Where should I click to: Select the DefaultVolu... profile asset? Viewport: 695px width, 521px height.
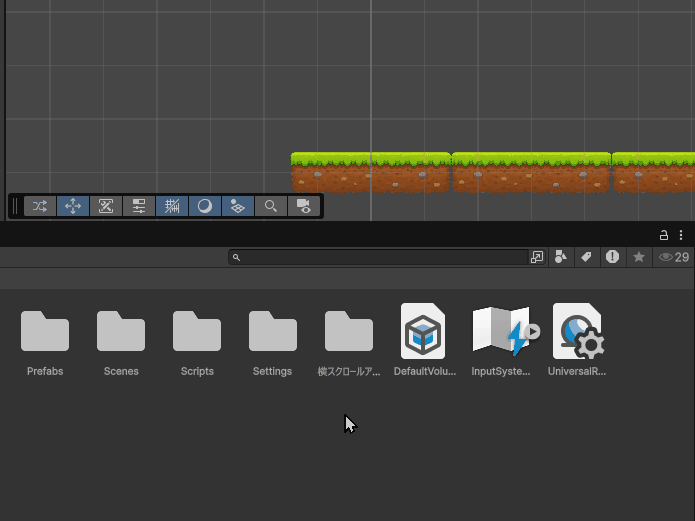tap(423, 331)
